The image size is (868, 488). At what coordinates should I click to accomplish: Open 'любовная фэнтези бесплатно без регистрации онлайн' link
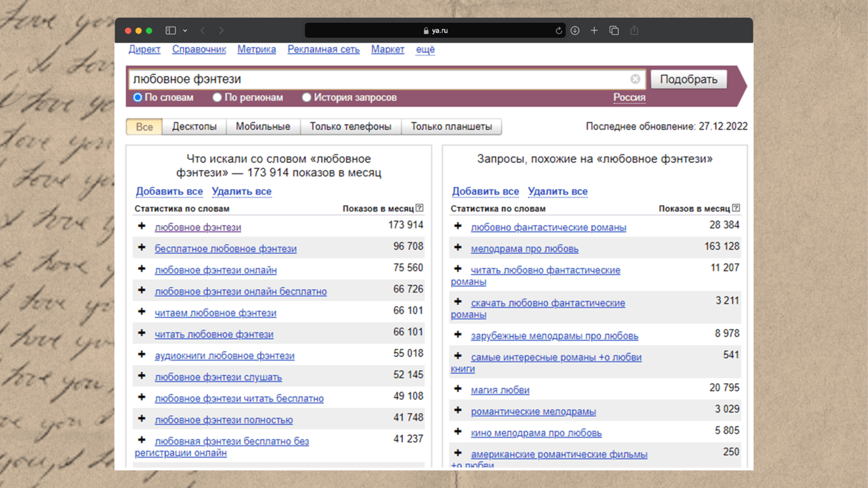pos(222,447)
